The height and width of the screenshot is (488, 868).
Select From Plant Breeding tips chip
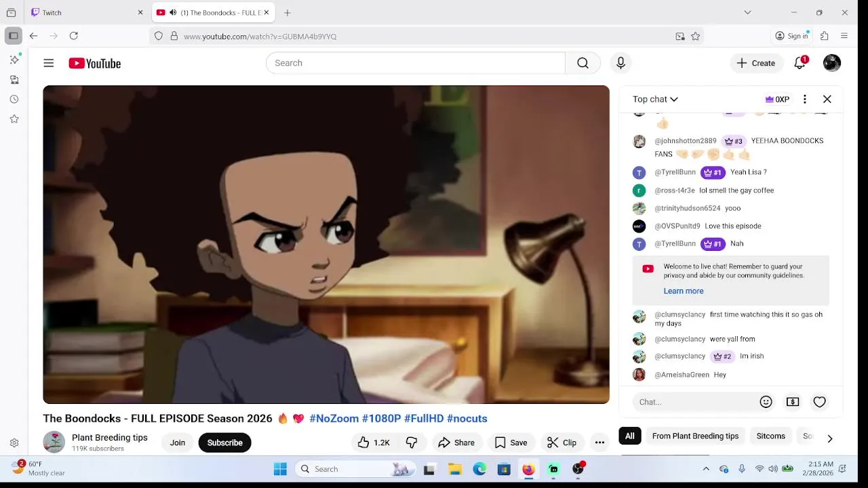[695, 436]
